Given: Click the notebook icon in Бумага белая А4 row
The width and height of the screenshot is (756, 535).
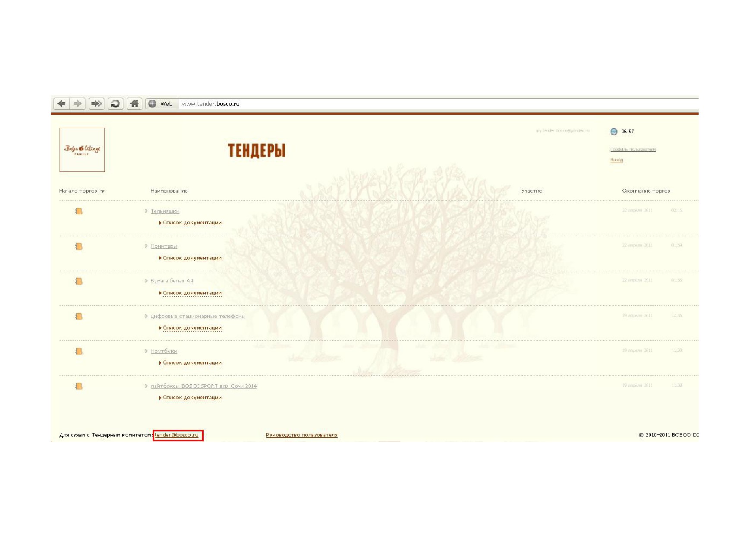Looking at the screenshot, I should tap(79, 281).
